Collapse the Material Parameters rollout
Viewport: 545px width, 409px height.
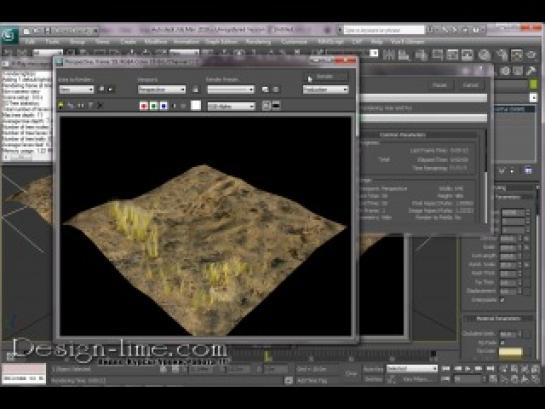(498, 318)
